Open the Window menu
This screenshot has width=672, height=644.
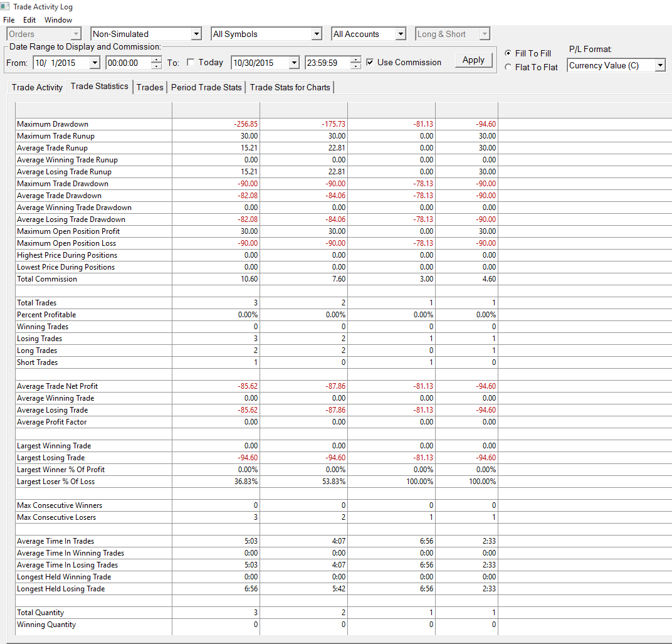click(58, 20)
